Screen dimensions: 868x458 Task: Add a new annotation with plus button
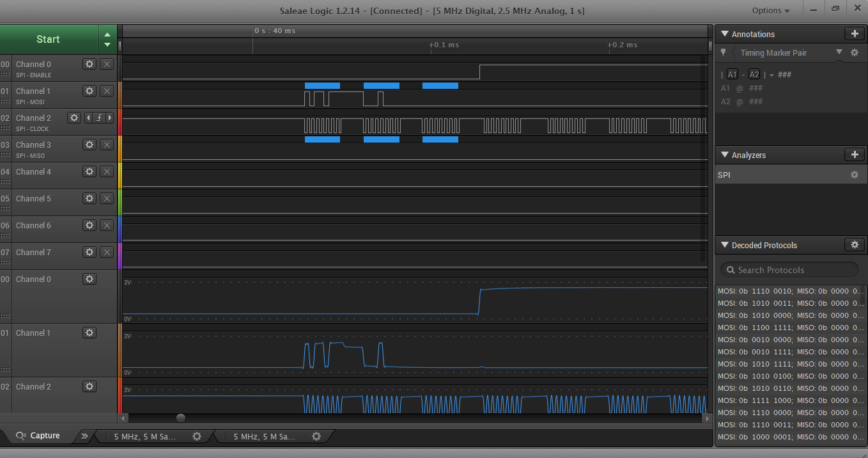point(855,34)
